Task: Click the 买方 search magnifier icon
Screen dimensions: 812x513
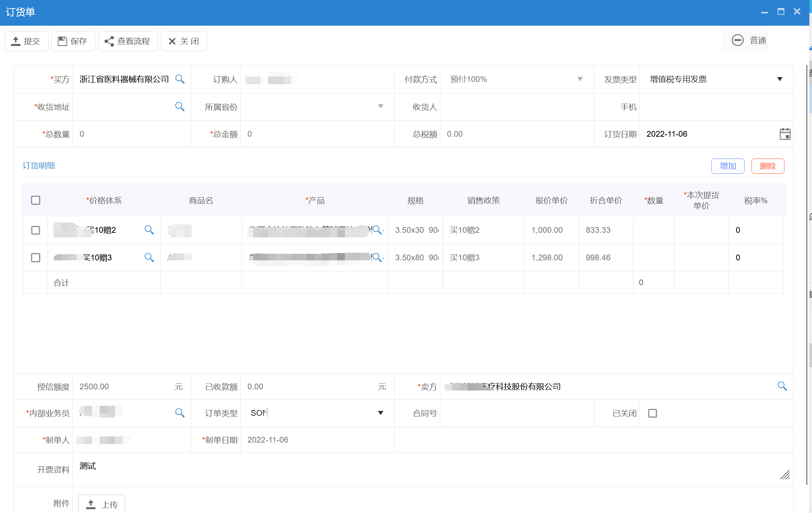Action: [x=180, y=79]
